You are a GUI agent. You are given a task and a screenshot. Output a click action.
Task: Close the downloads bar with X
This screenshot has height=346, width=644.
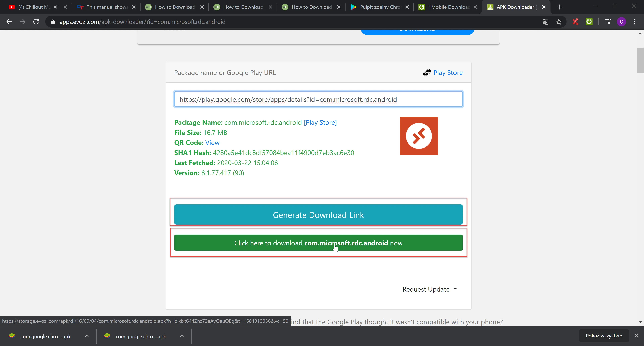[636, 336]
